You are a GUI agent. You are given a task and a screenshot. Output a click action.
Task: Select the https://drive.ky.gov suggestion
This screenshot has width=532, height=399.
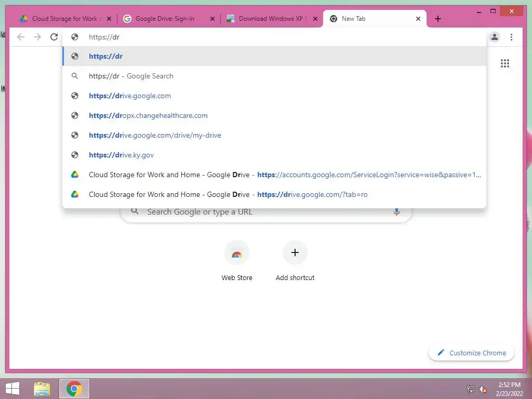274,155
